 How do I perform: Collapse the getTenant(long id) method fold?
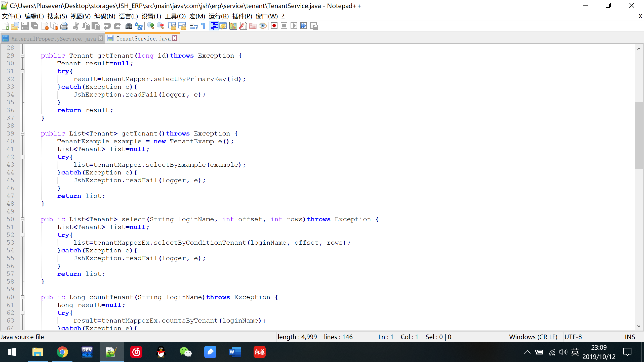pyautogui.click(x=22, y=56)
